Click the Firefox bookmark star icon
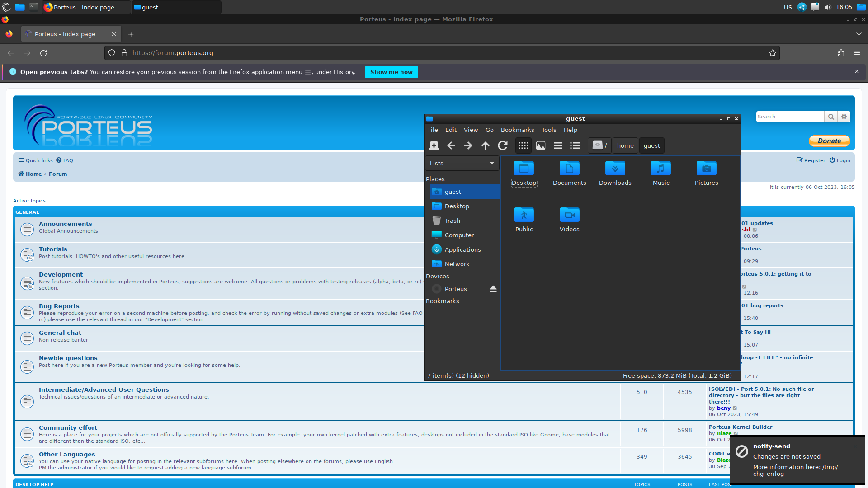The height and width of the screenshot is (488, 868). (x=773, y=53)
